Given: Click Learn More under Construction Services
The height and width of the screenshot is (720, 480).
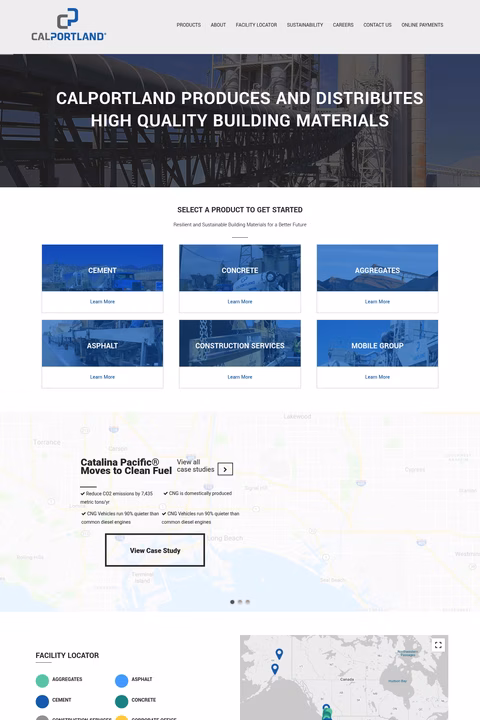Looking at the screenshot, I should coord(240,377).
